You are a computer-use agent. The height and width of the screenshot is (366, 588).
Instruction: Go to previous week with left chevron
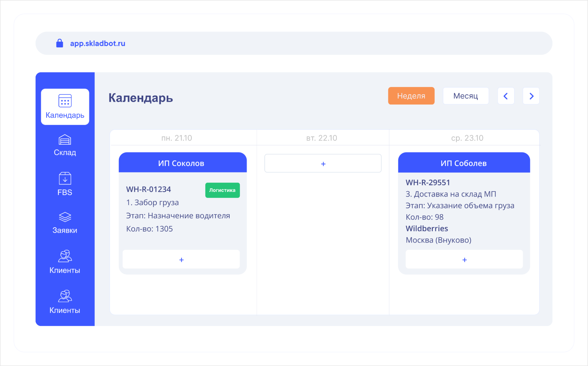pyautogui.click(x=506, y=96)
